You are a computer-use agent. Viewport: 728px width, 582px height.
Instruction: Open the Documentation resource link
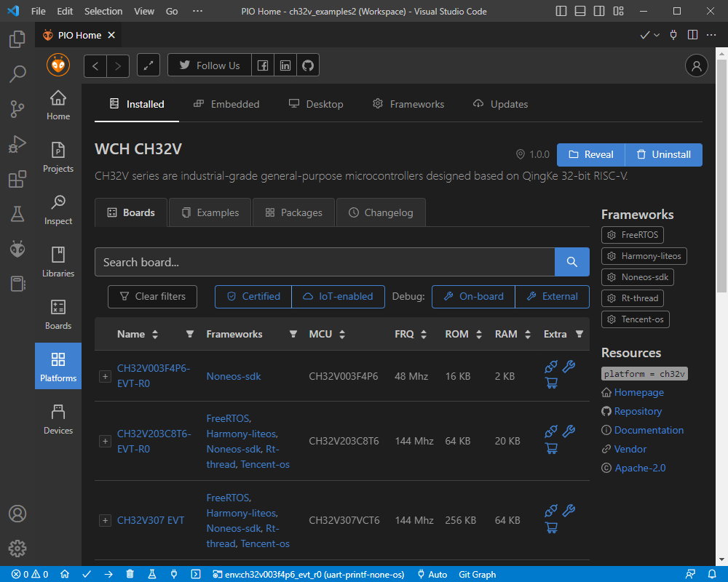[x=649, y=430]
